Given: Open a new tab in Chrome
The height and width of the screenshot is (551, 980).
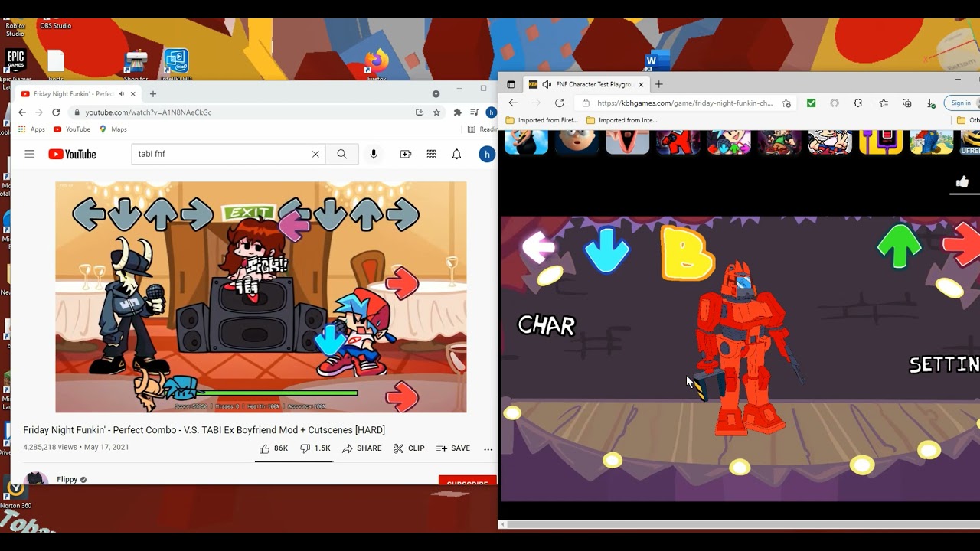Looking at the screenshot, I should [152, 93].
